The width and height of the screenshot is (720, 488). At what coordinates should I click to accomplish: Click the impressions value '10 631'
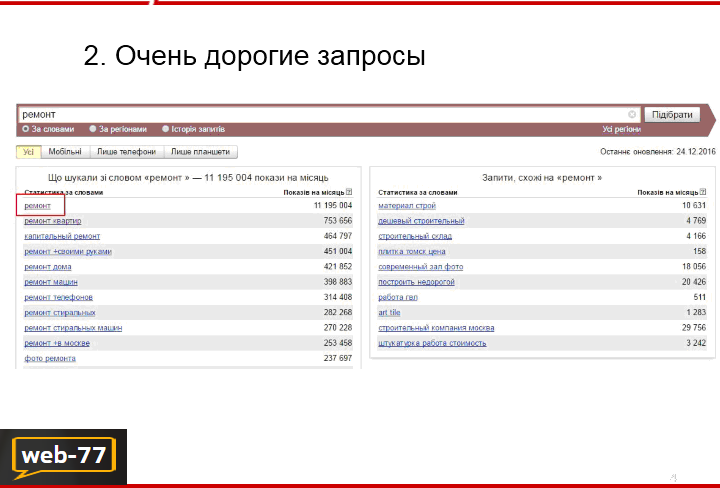694,205
